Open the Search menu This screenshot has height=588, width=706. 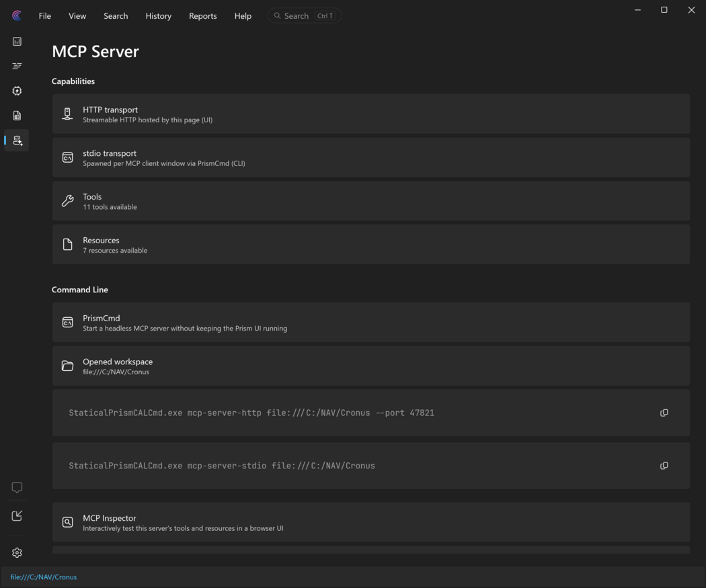(116, 15)
